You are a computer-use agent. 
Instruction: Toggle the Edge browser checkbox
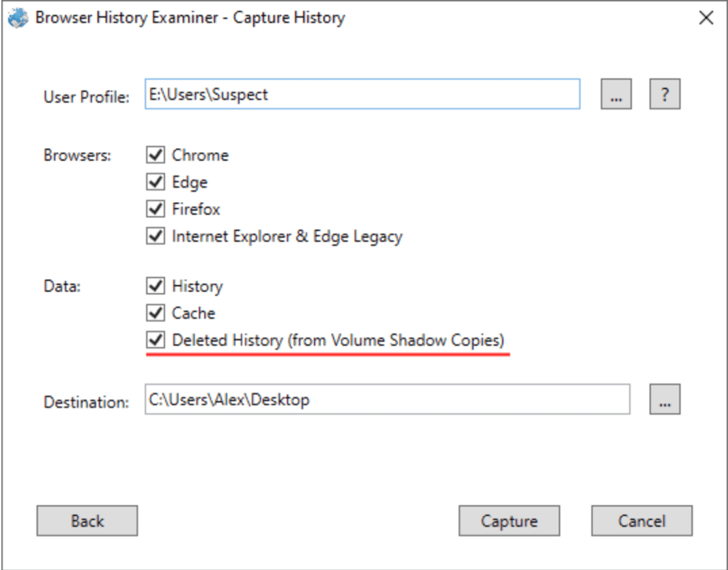click(x=156, y=182)
